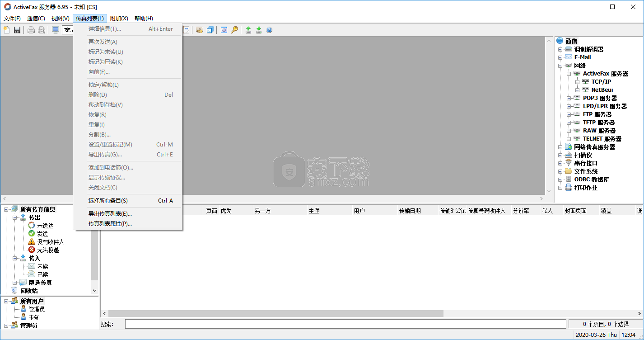
Task: Click the red X icon beside 无法投递
Action: (x=32, y=250)
